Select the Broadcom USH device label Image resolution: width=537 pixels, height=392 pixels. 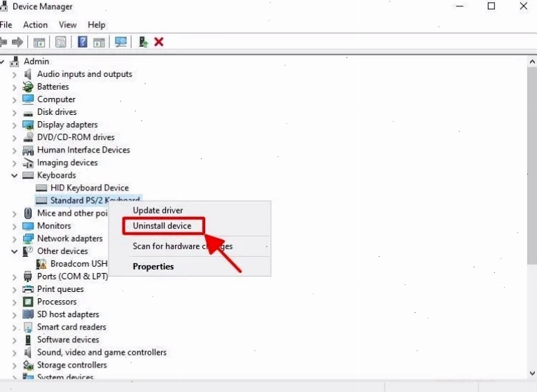point(79,264)
